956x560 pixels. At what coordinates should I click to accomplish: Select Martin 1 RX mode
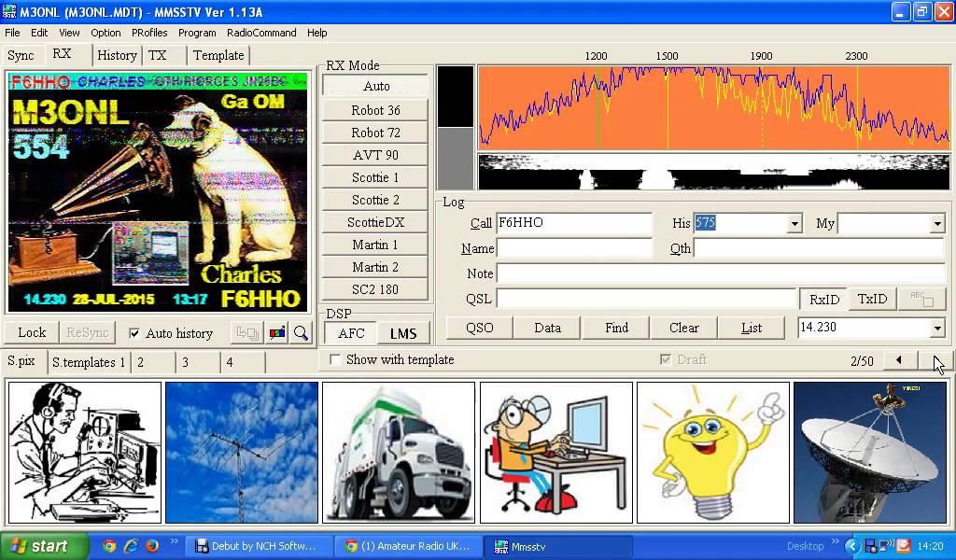[375, 245]
